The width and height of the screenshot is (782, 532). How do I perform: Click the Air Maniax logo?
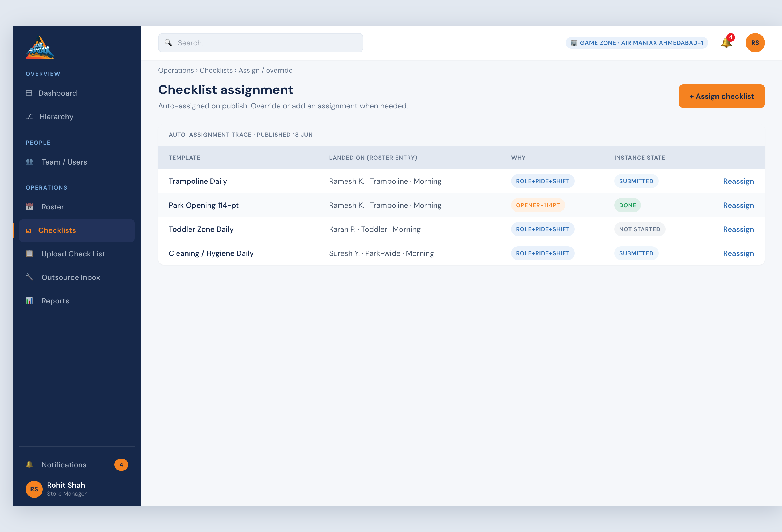click(40, 48)
